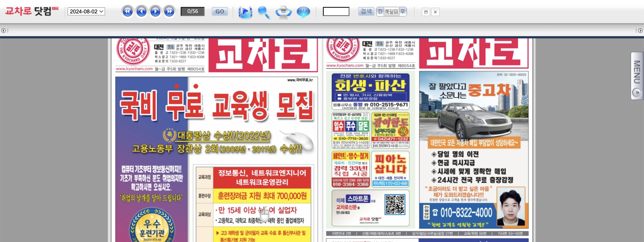Jump to the first page with the rewind icon
This screenshot has width=644, height=242.
point(127,11)
